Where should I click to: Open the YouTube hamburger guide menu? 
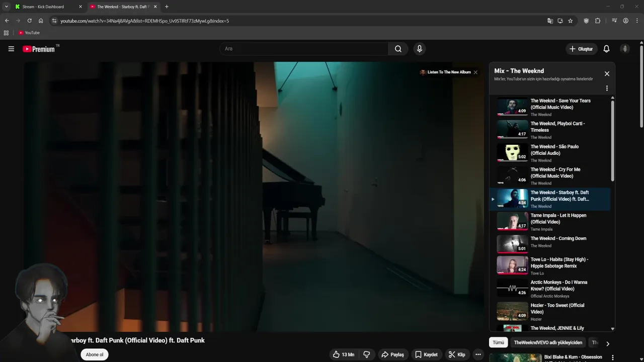point(11,49)
